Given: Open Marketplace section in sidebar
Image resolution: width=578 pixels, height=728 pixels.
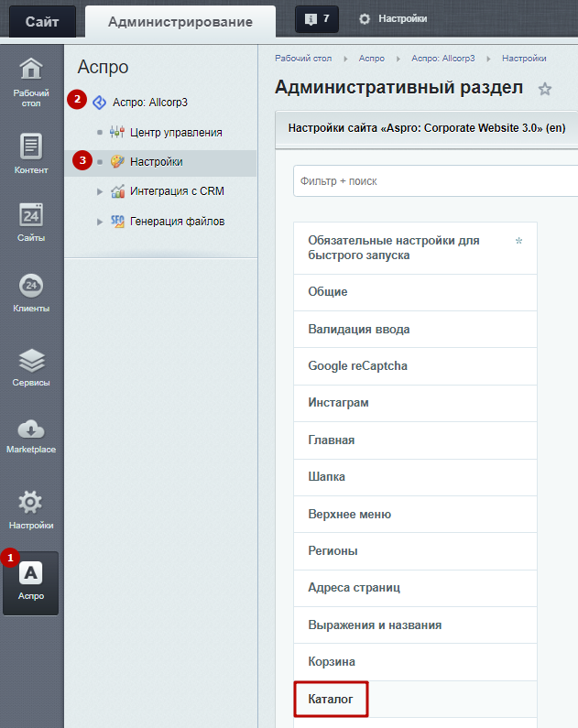Looking at the screenshot, I should 31,437.
